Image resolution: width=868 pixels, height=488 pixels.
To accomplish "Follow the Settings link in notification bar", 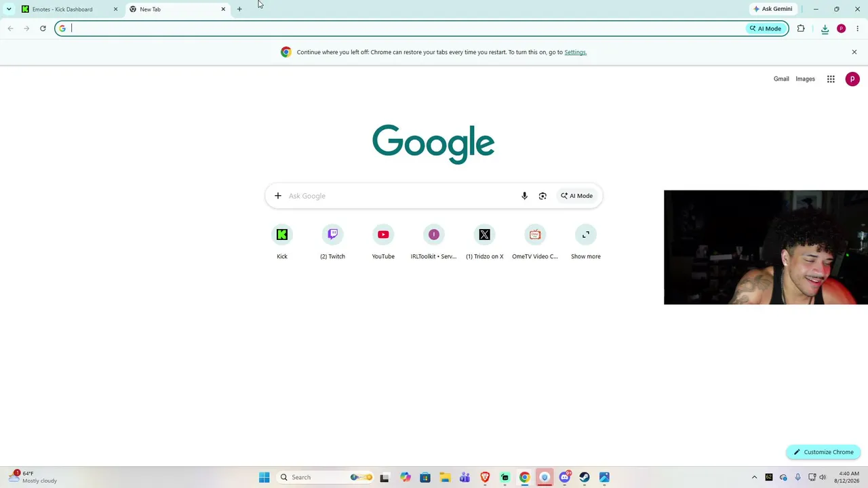I will pos(575,52).
